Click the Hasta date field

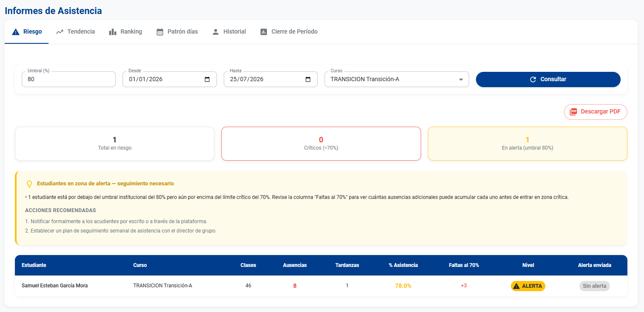(x=271, y=79)
